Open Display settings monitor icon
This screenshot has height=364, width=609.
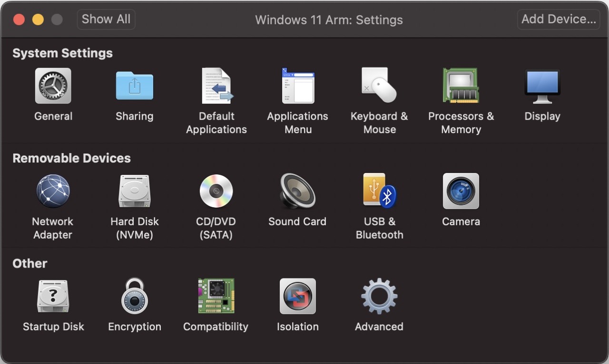coord(542,86)
